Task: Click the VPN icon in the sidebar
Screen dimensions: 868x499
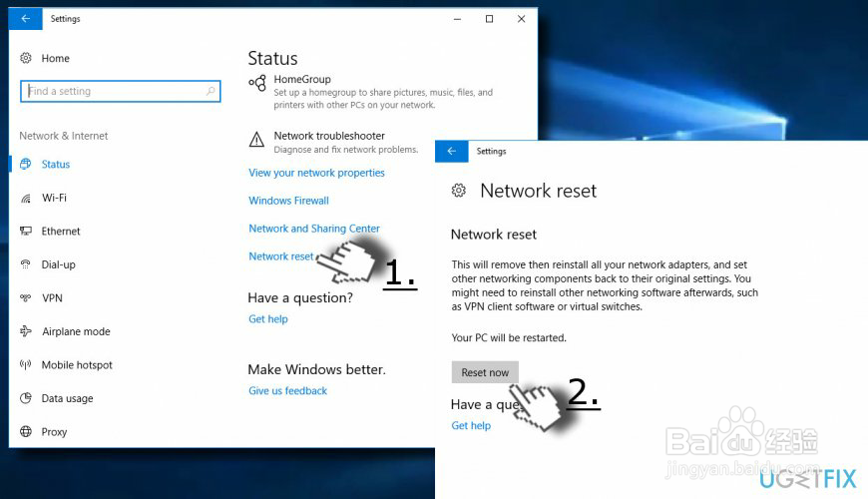Action: tap(26, 298)
